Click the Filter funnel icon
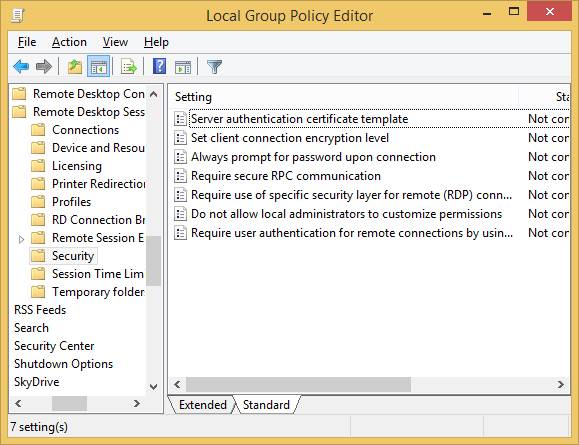Screen dimensions: 579x445 (x=214, y=67)
